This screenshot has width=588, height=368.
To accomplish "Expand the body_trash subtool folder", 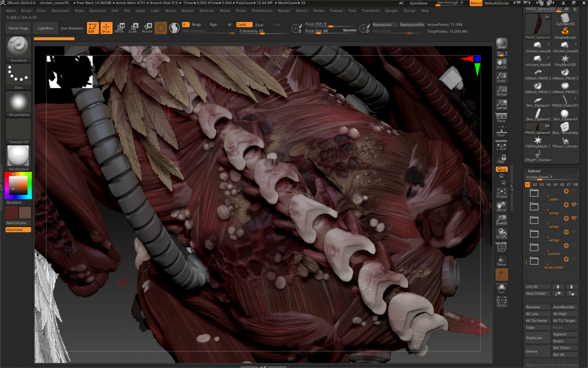I will coord(534,260).
